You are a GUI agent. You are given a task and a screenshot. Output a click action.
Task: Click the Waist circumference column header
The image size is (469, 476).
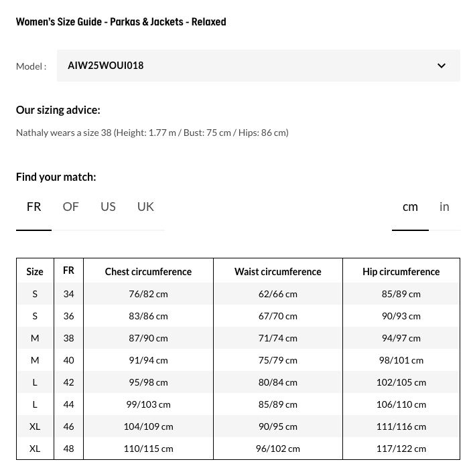point(277,271)
